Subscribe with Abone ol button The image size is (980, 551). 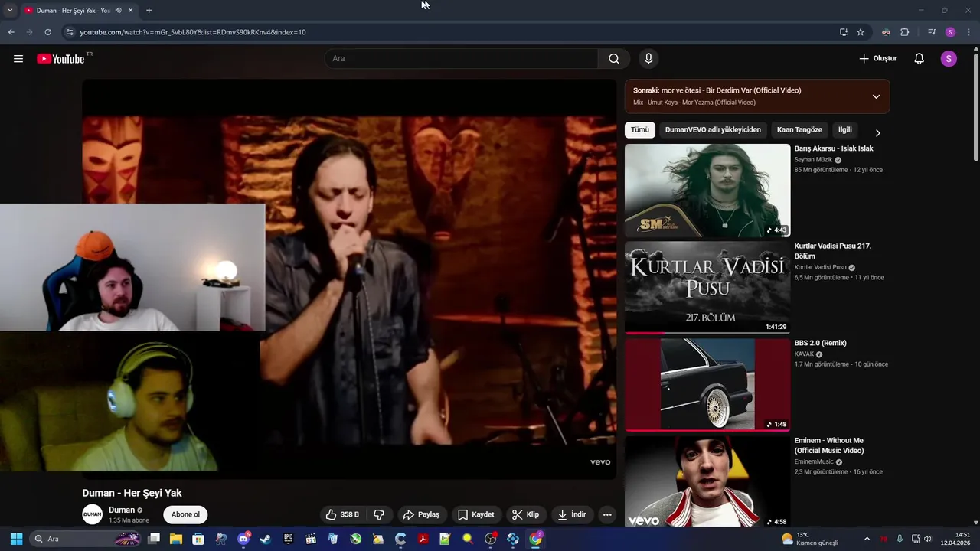coord(185,514)
